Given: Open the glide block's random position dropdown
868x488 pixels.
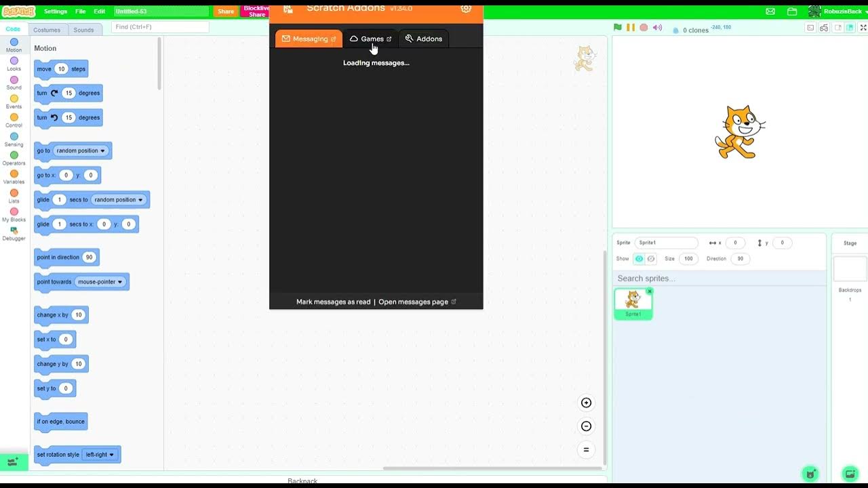Looking at the screenshot, I should [x=119, y=200].
